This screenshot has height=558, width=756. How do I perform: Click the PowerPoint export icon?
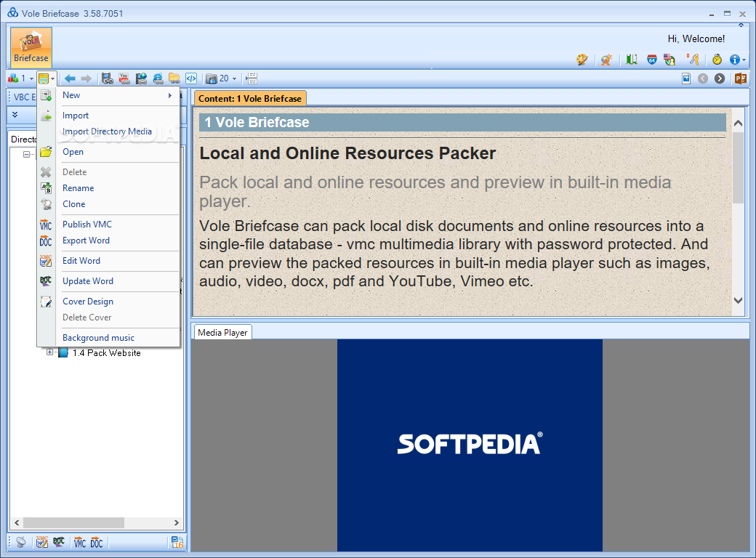(x=741, y=78)
